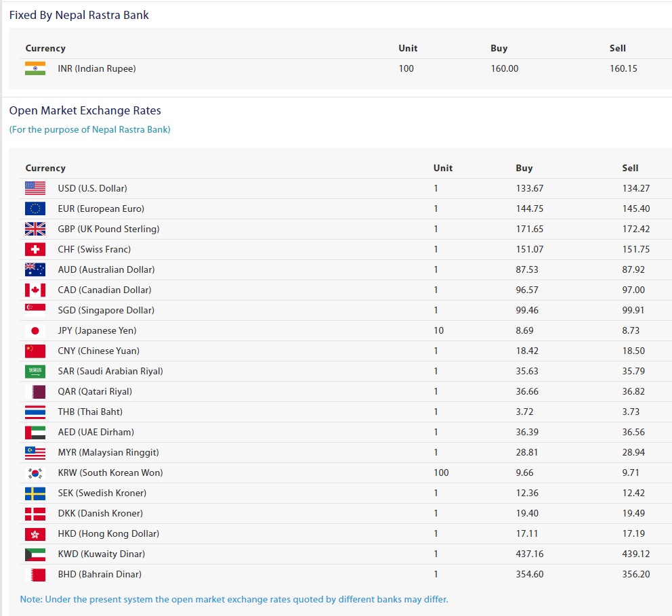Click the AUD (Australian Dollar) label

pyautogui.click(x=106, y=269)
